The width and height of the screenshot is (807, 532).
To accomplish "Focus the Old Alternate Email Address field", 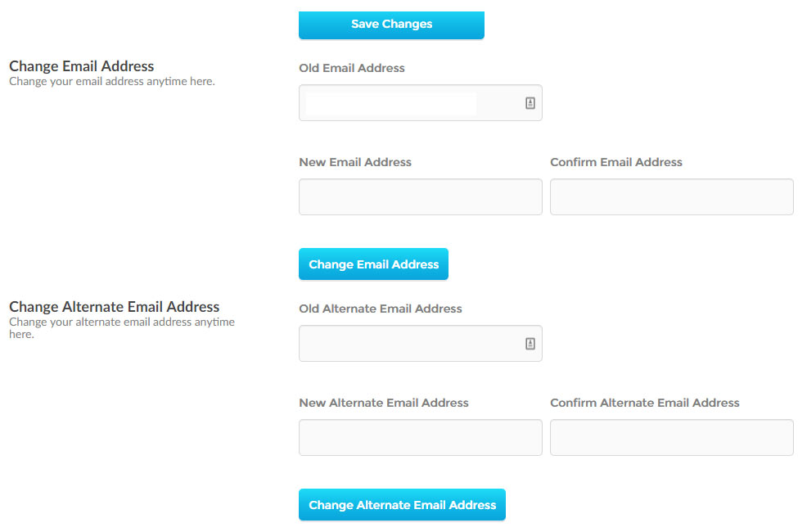I will (x=421, y=343).
